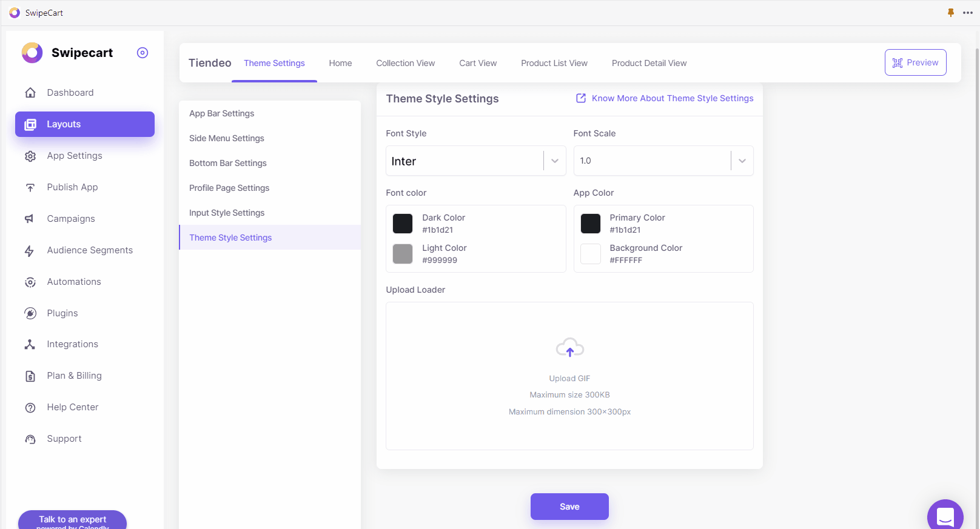Click the App Settings gear icon
Image resolution: width=980 pixels, height=529 pixels.
30,156
